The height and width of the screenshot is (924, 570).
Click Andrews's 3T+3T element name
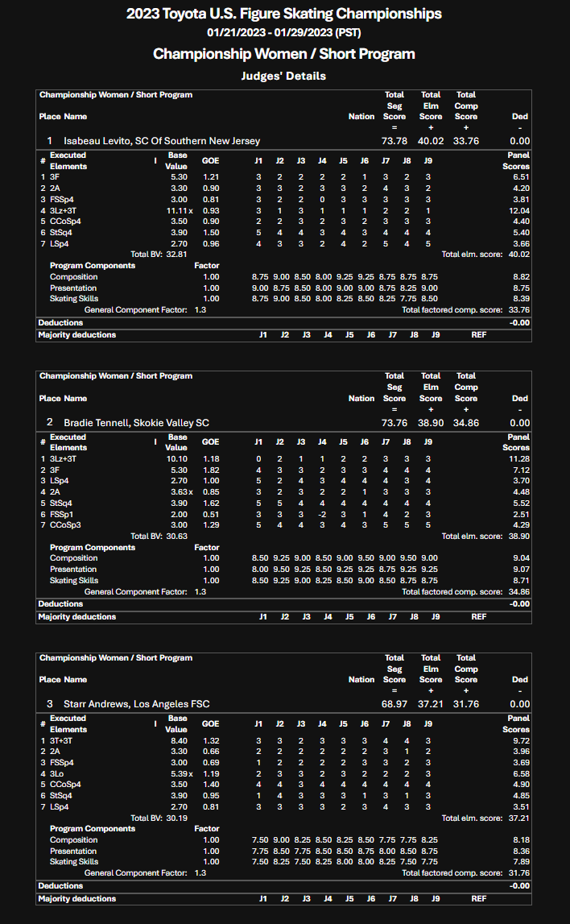pos(61,740)
